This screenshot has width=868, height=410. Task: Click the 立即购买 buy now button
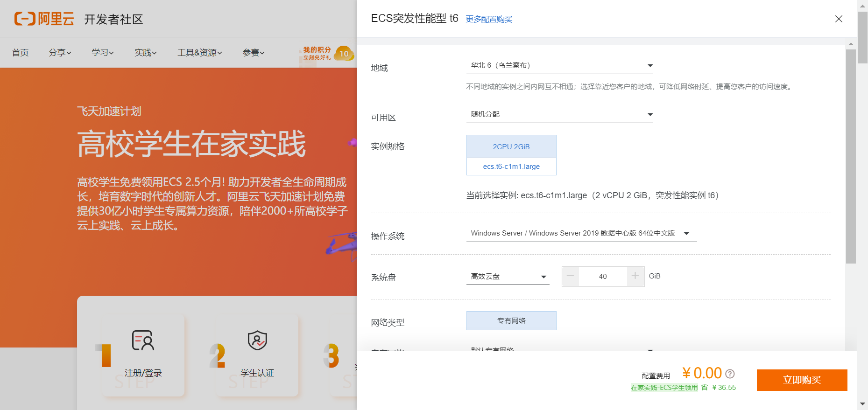tap(802, 380)
